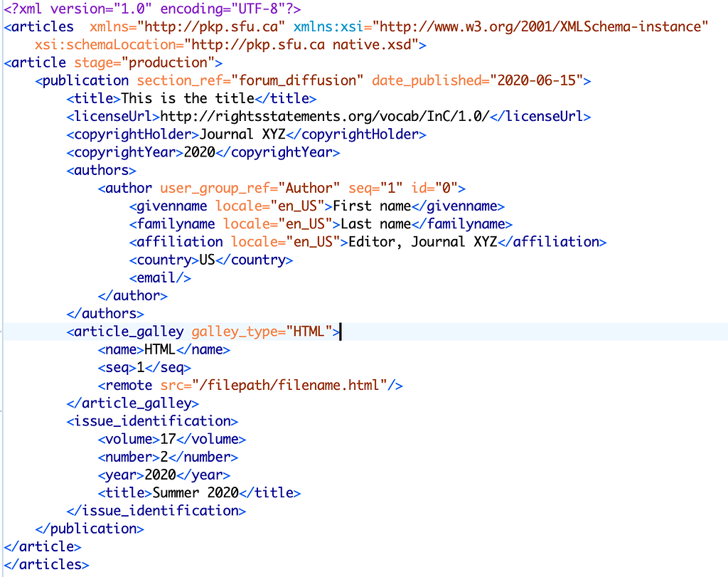Place cursor in 'This is the title' text
This screenshot has width=728, height=577.
point(188,98)
